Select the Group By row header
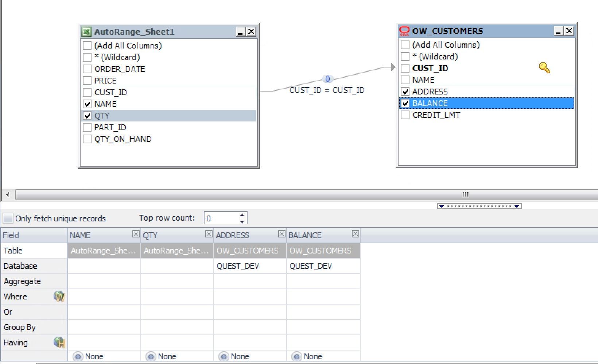Image resolution: width=598 pixels, height=364 pixels. coord(34,327)
